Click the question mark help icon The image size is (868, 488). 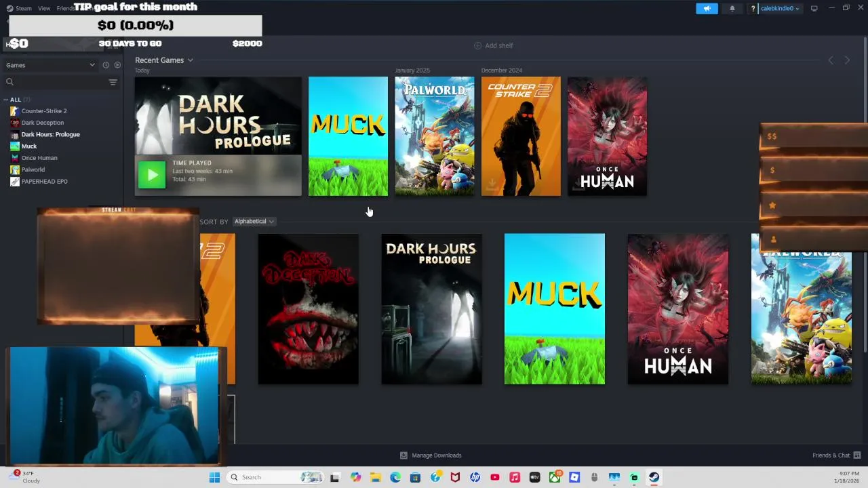[x=753, y=9]
